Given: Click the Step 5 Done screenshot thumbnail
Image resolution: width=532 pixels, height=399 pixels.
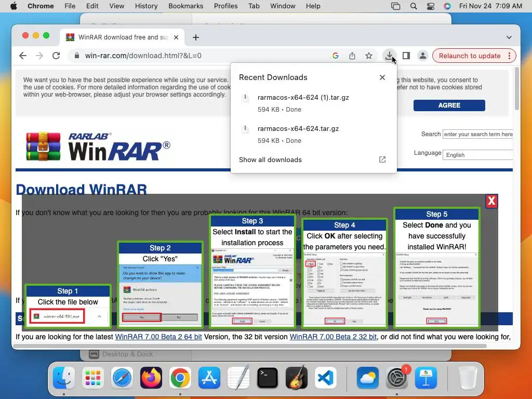Looking at the screenshot, I should 436,289.
